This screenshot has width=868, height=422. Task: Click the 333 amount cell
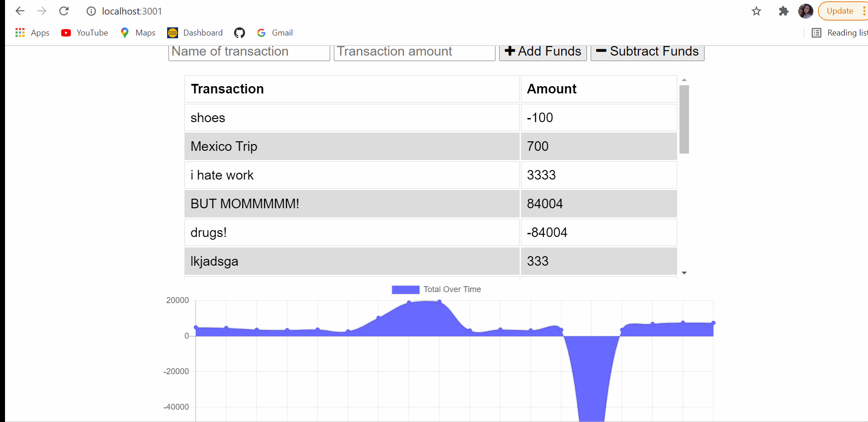[599, 261]
